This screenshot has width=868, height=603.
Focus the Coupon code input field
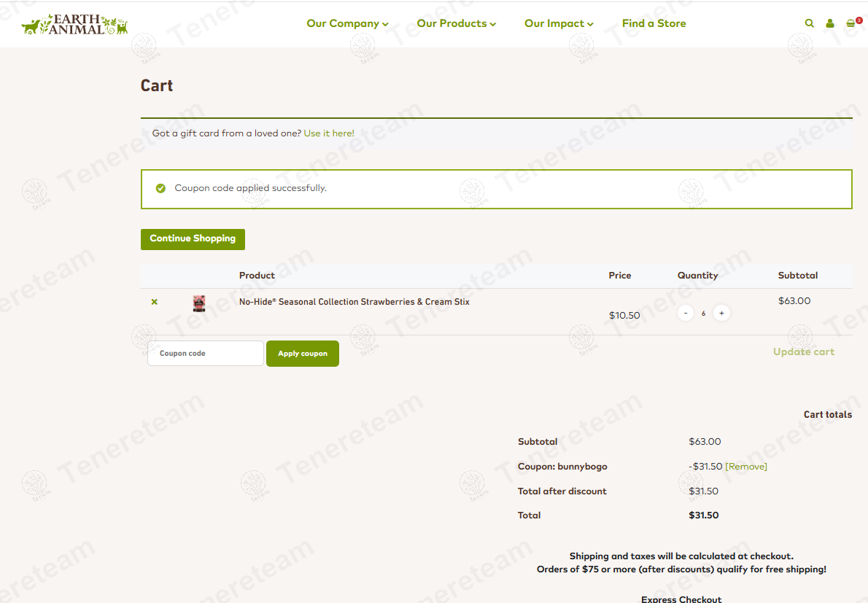[x=206, y=354]
